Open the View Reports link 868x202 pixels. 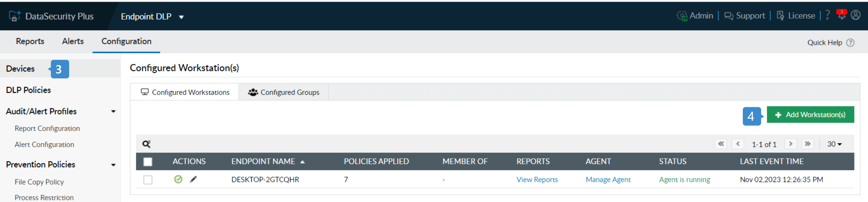click(537, 180)
